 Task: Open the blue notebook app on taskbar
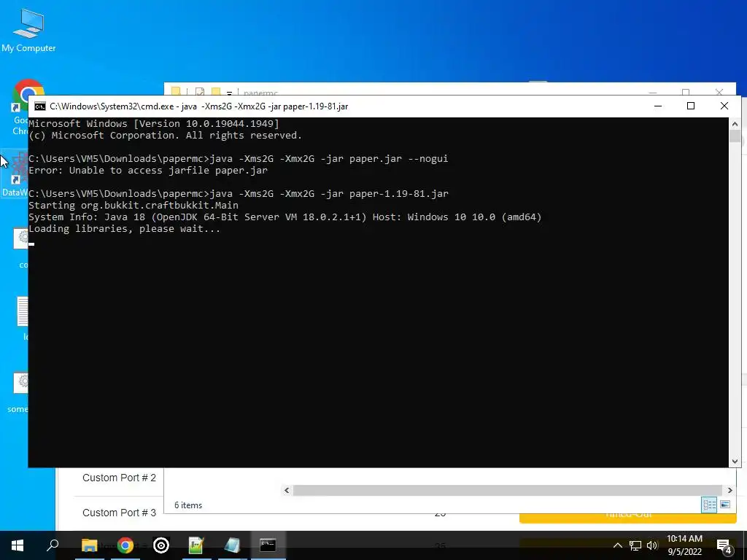232,545
